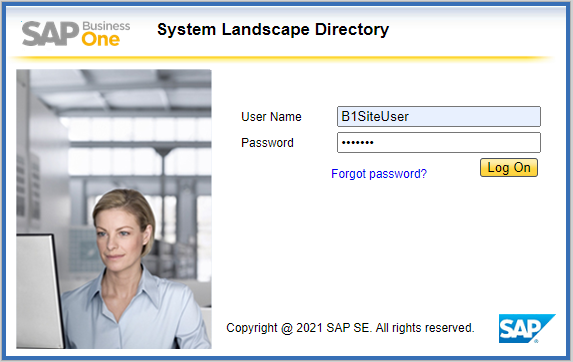
Task: Click the photo of the woman
Action: click(114, 209)
